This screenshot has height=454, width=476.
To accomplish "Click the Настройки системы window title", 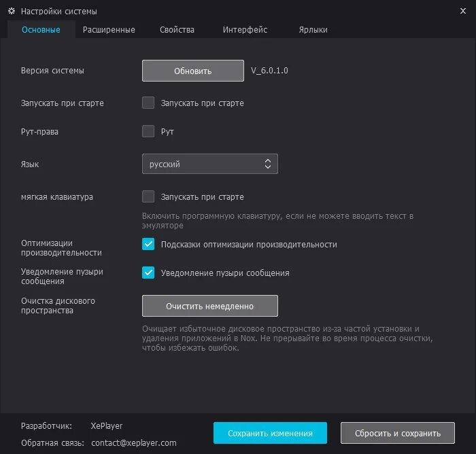I will pos(59,12).
